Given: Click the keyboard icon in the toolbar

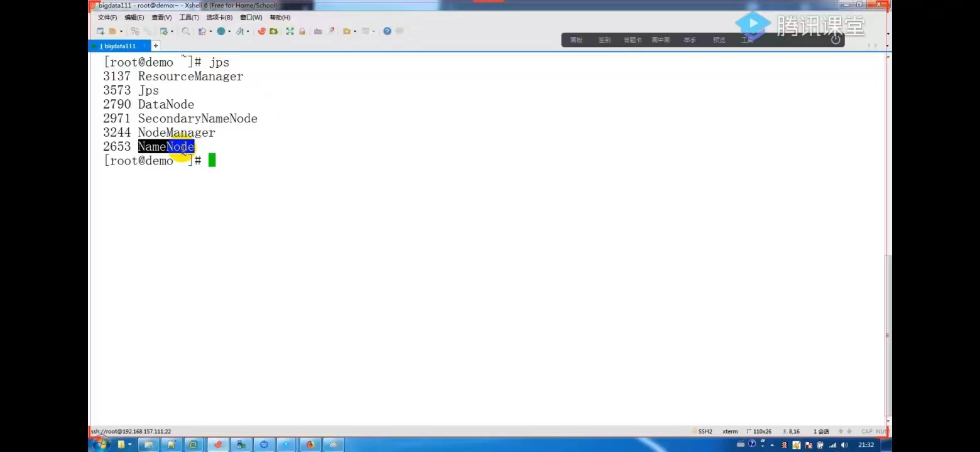Looking at the screenshot, I should [x=318, y=31].
